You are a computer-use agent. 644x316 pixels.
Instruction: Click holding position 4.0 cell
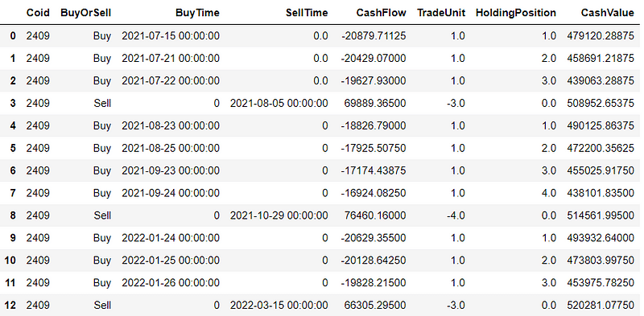pyautogui.click(x=548, y=193)
